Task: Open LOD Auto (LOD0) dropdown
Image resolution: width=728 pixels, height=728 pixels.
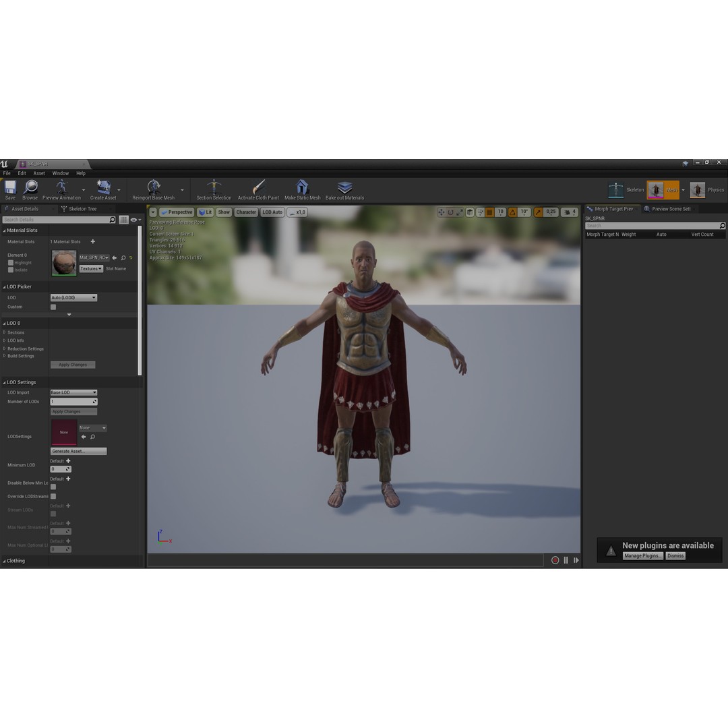Action: [x=74, y=298]
